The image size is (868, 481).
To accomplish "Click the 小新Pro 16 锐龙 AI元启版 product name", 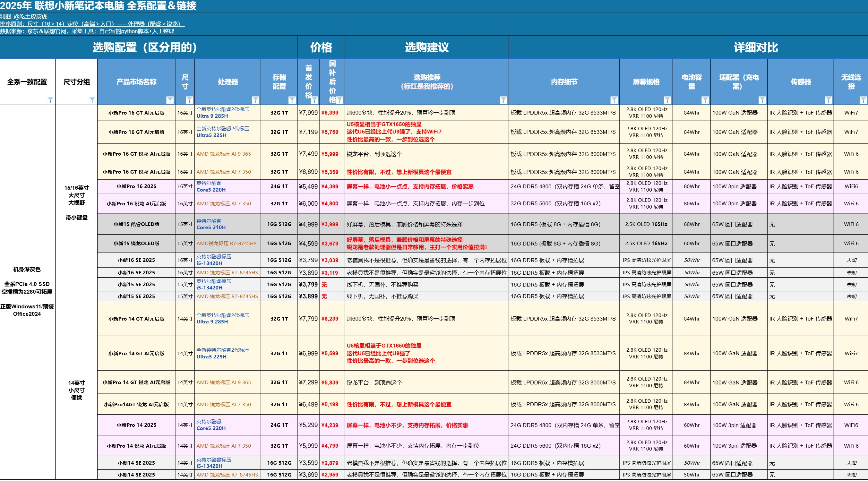I will coord(136,203).
